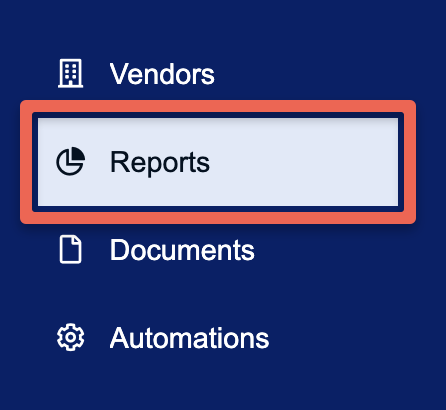This screenshot has height=410, width=446.
Task: Navigate to Vendors in the sidebar
Action: click(x=218, y=73)
